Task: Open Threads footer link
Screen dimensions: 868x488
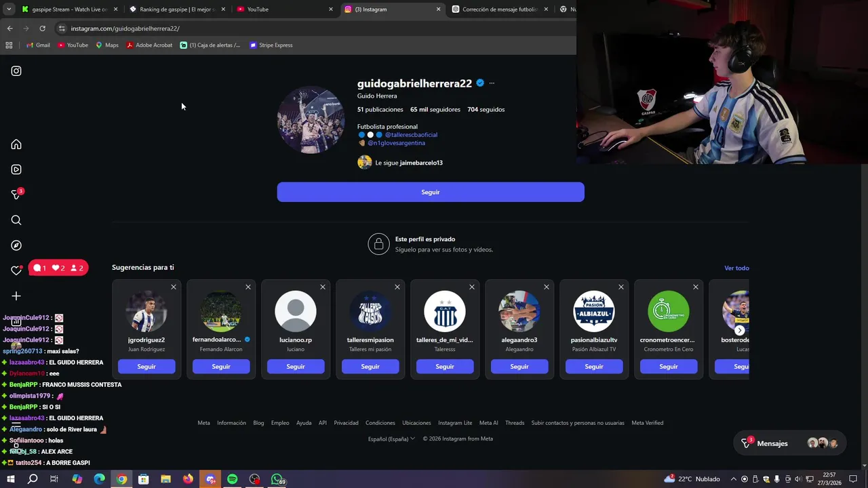Action: point(515,423)
